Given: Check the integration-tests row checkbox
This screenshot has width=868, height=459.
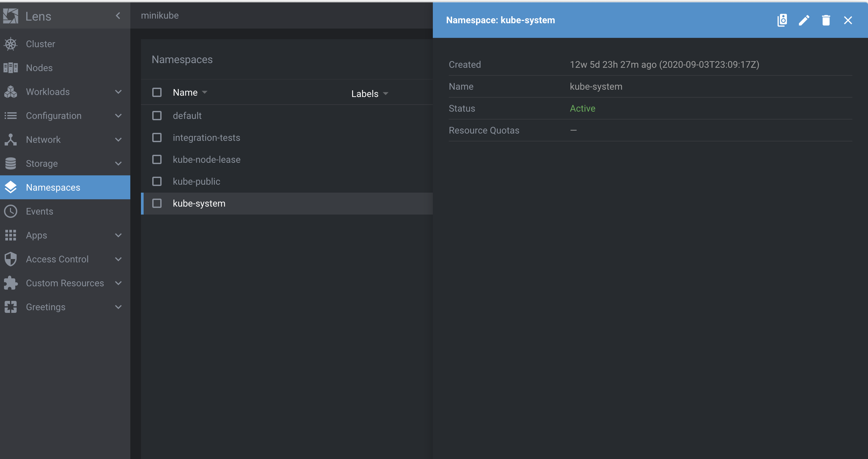Looking at the screenshot, I should click(x=157, y=138).
